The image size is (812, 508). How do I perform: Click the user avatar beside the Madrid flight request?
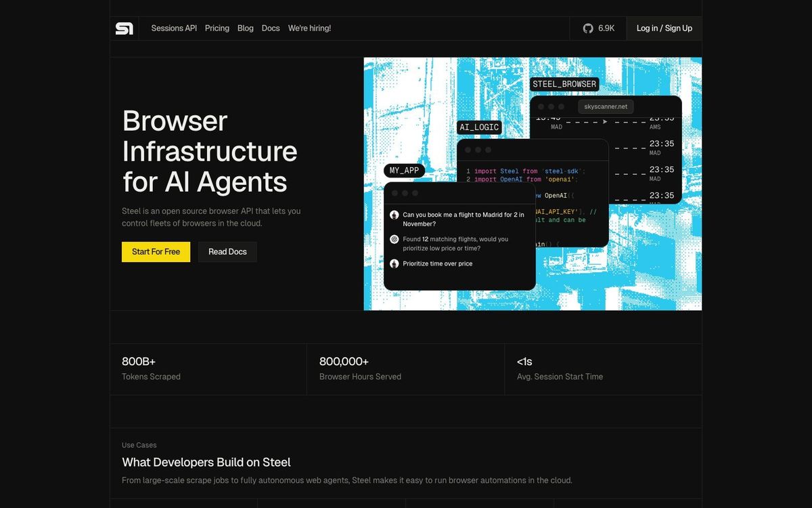394,215
